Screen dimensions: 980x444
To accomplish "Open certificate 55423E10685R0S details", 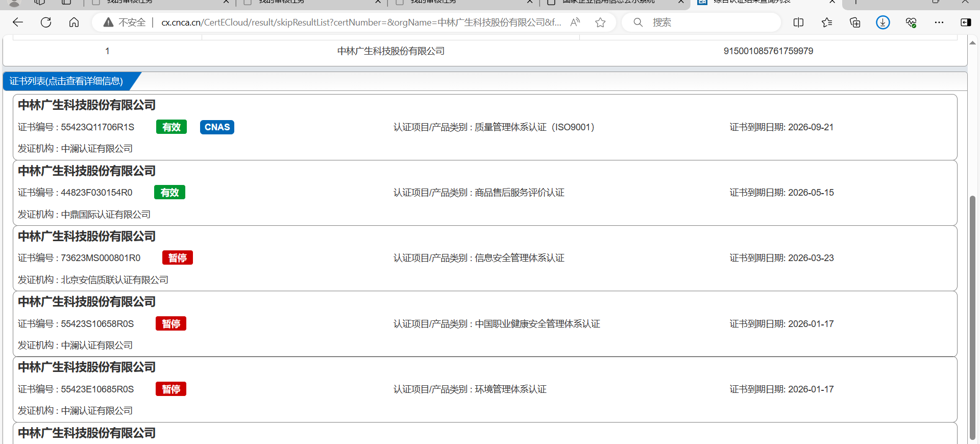I will pos(485,389).
